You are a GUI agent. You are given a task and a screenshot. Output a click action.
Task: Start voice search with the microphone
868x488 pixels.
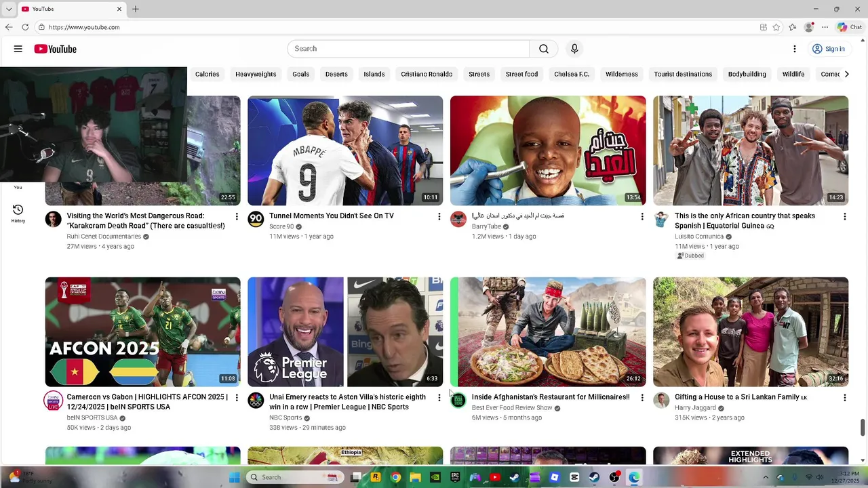pos(574,49)
